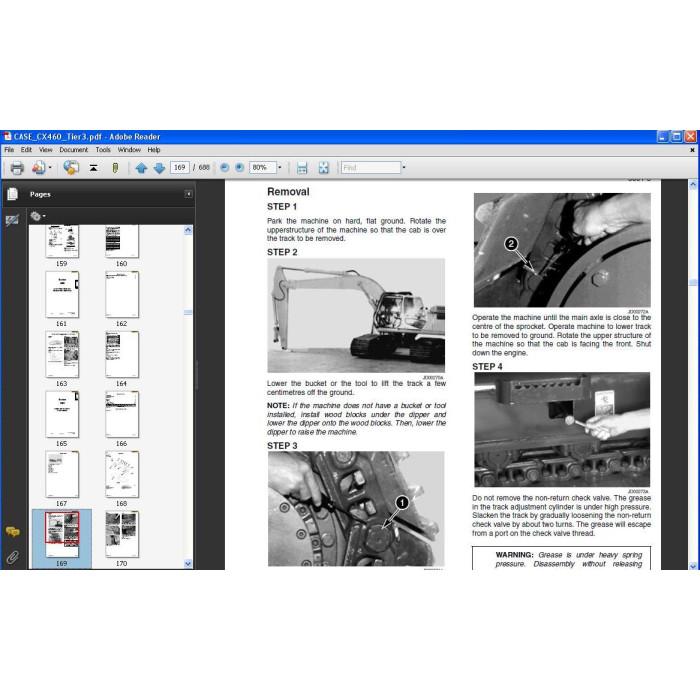700x700 pixels.
Task: Select page thumbnail 165
Action: 62,414
